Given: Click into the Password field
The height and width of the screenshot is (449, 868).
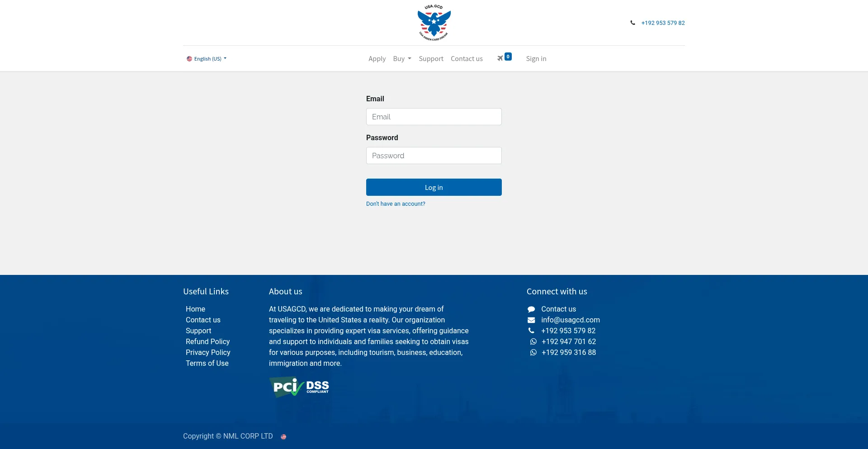Looking at the screenshot, I should pyautogui.click(x=434, y=156).
